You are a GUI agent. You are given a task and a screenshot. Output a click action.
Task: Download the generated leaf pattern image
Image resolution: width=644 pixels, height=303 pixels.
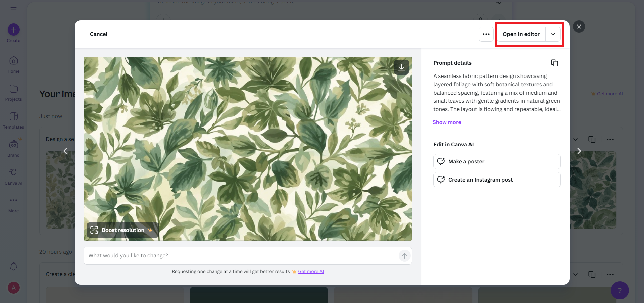point(401,67)
